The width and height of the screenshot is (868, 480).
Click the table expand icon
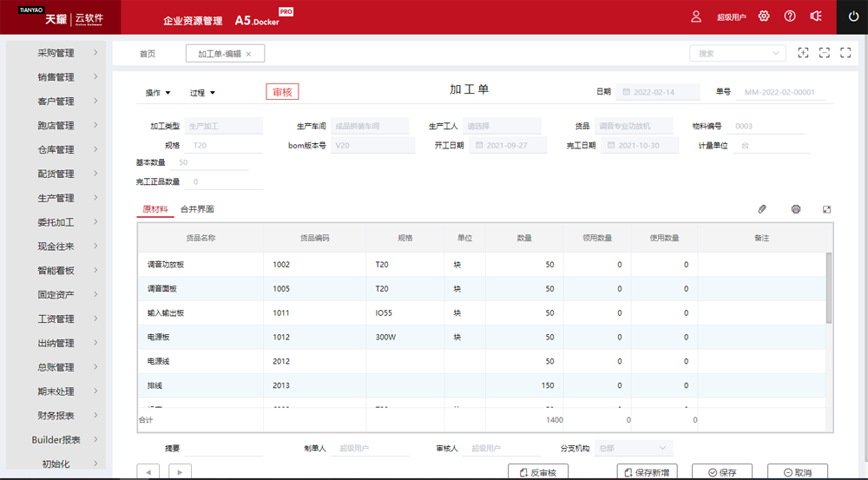click(x=826, y=209)
